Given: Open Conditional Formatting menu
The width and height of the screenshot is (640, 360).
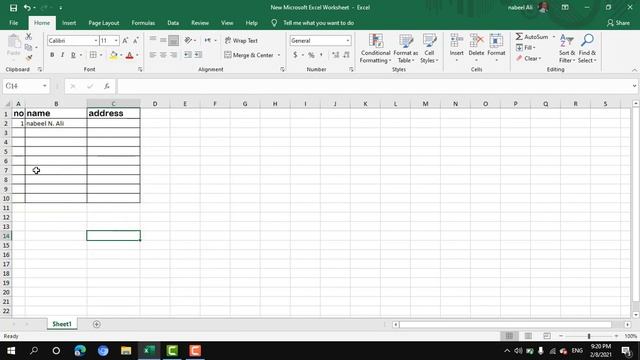Looking at the screenshot, I should tap(376, 48).
